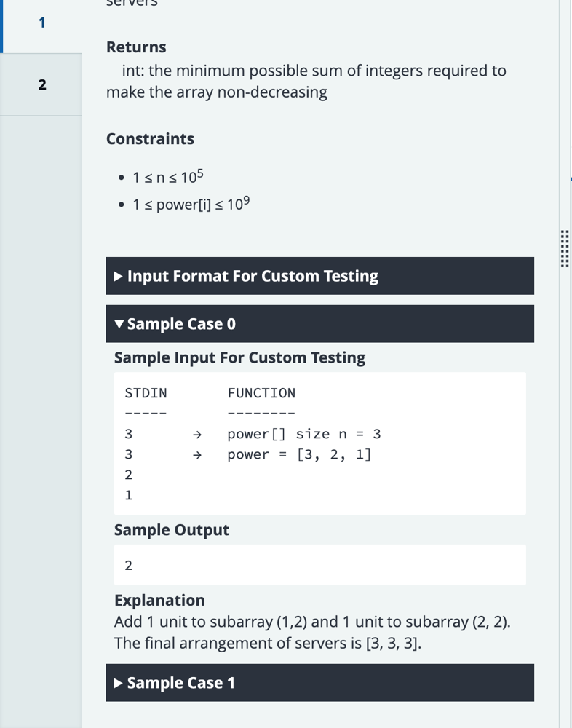Viewport: 572px width, 728px height.
Task: Switch to question 2 in the sidebar
Action: tap(41, 84)
